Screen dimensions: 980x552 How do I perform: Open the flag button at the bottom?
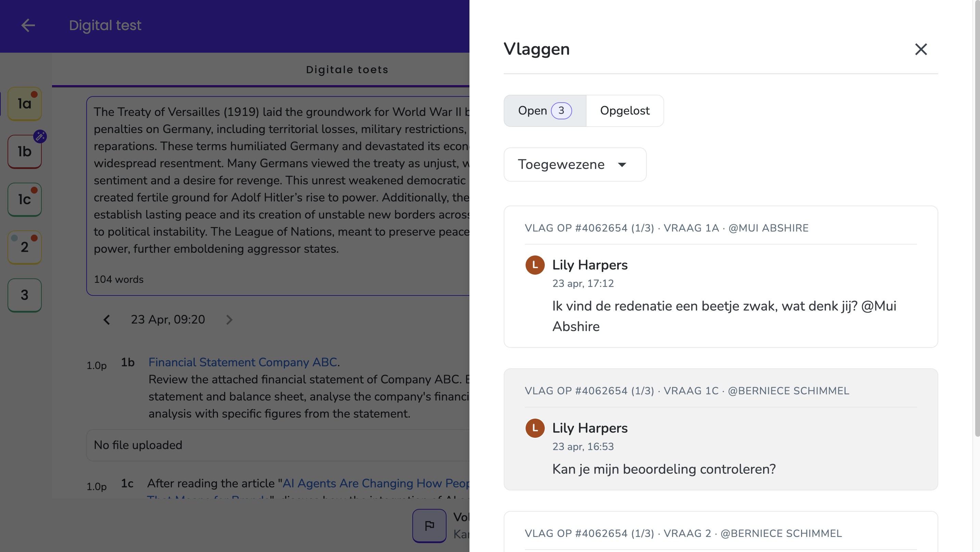pos(429,525)
